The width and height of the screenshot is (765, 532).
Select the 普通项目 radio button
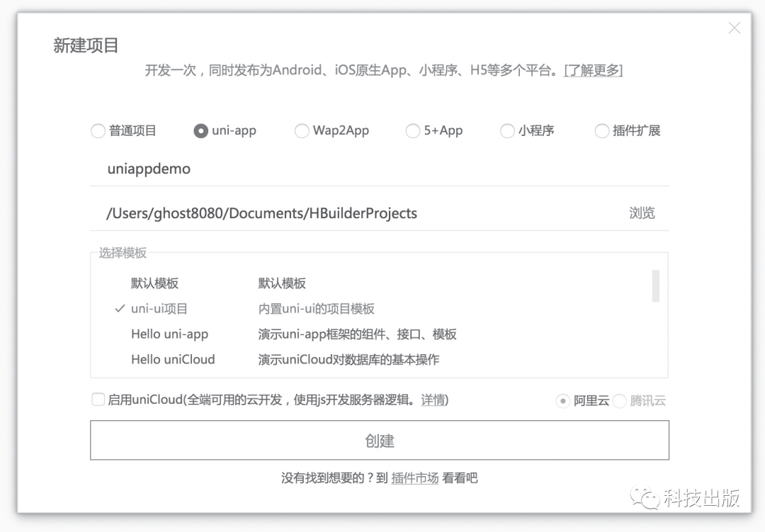point(98,131)
